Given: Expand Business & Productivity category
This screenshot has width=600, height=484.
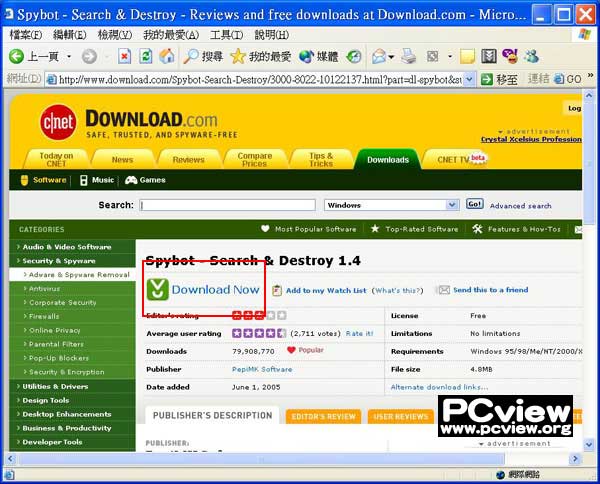Looking at the screenshot, I should pos(67,428).
